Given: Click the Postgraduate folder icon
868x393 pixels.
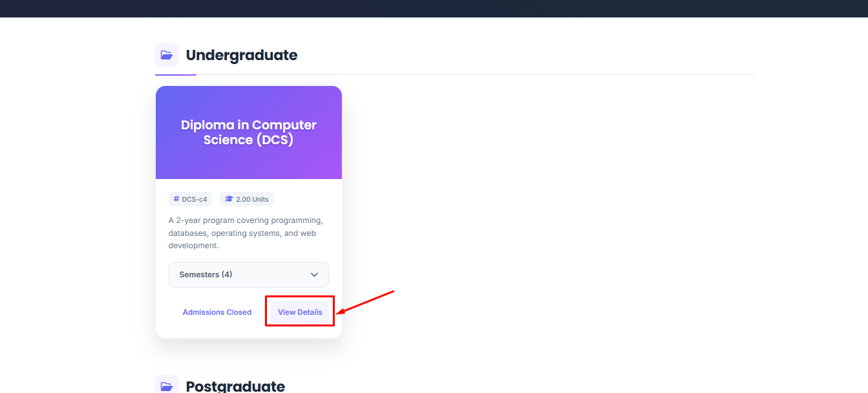Looking at the screenshot, I should (x=167, y=386).
